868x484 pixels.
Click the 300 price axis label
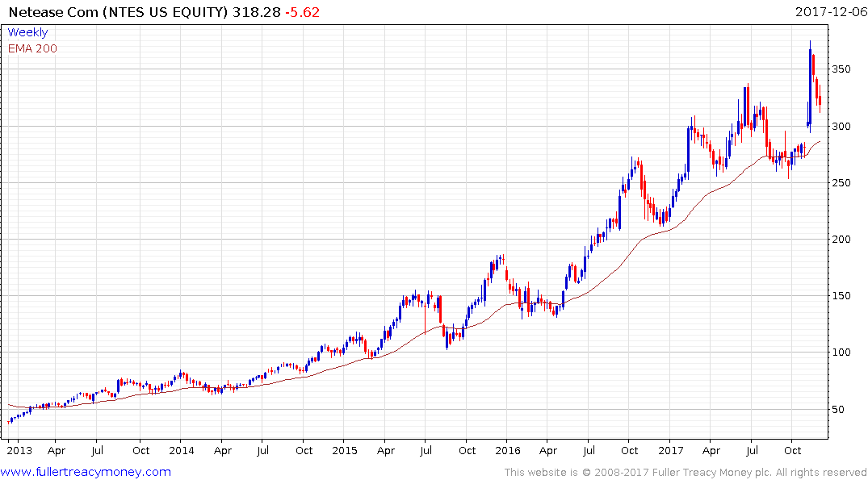click(x=841, y=126)
